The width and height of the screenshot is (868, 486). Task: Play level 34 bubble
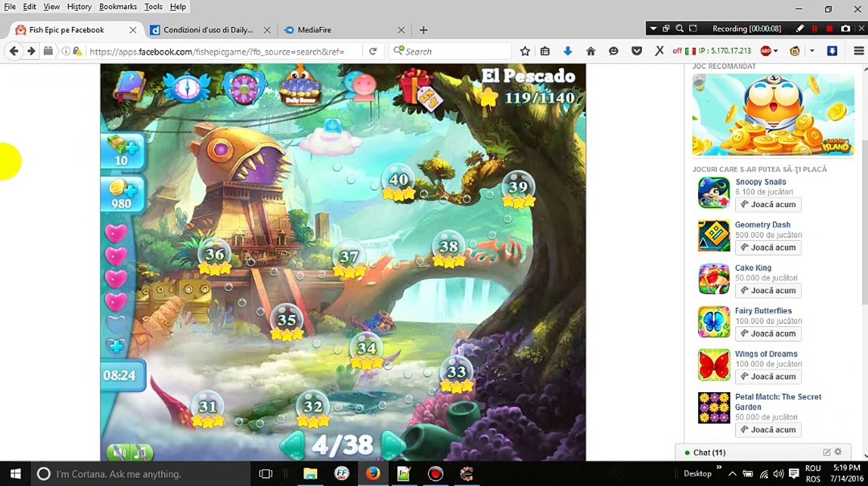pyautogui.click(x=366, y=352)
